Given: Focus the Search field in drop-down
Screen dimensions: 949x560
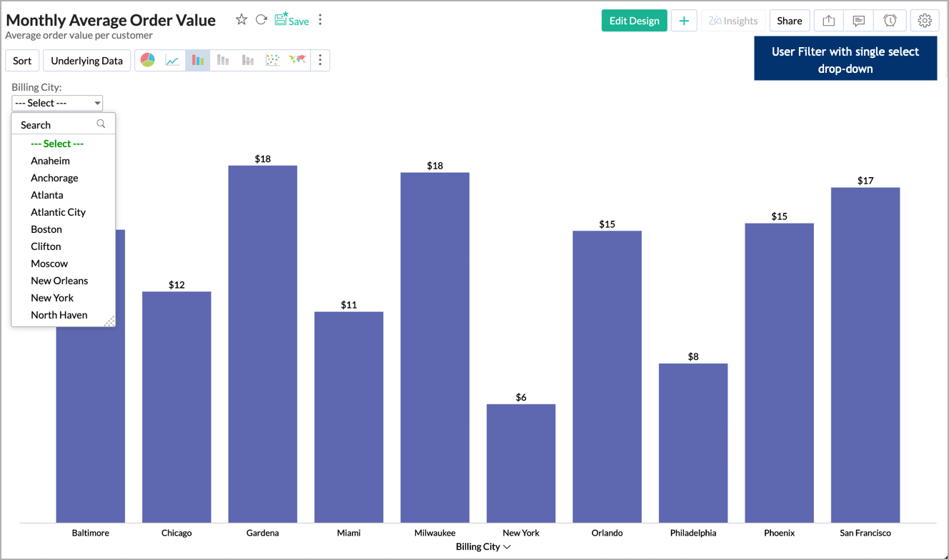Looking at the screenshot, I should [56, 124].
